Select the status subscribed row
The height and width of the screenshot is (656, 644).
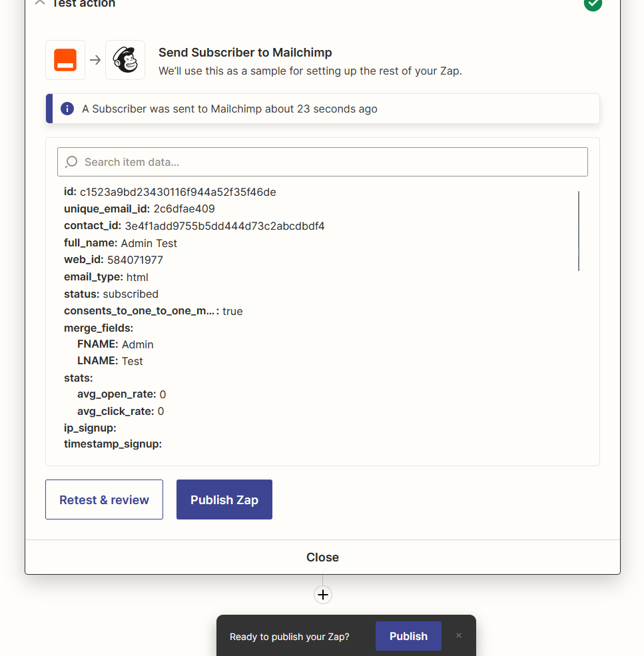click(111, 294)
